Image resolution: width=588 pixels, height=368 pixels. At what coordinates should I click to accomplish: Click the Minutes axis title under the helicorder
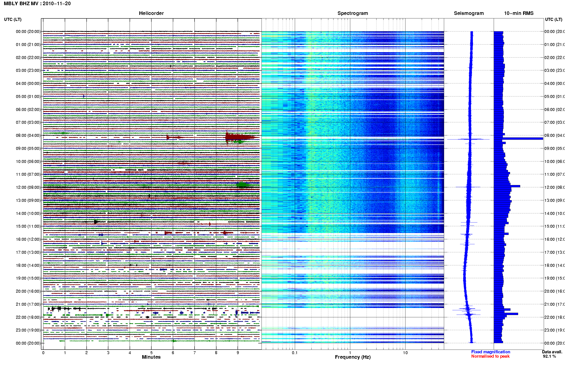pos(151,357)
